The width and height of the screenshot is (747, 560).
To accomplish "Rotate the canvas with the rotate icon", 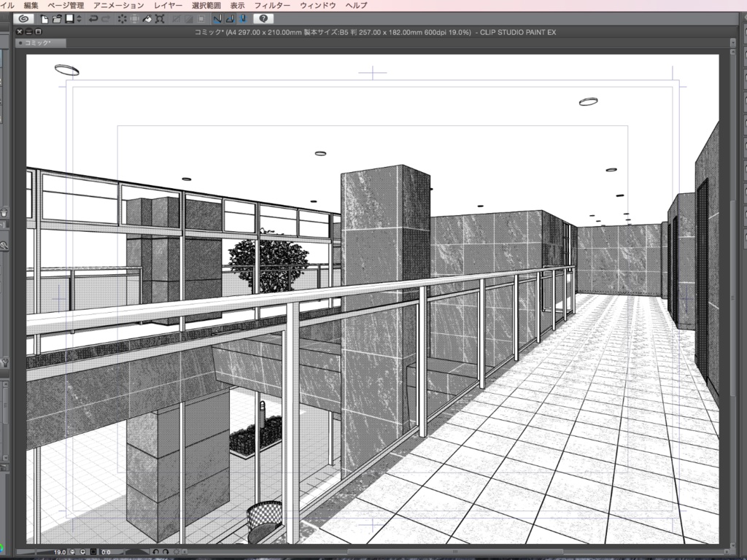I will [156, 552].
